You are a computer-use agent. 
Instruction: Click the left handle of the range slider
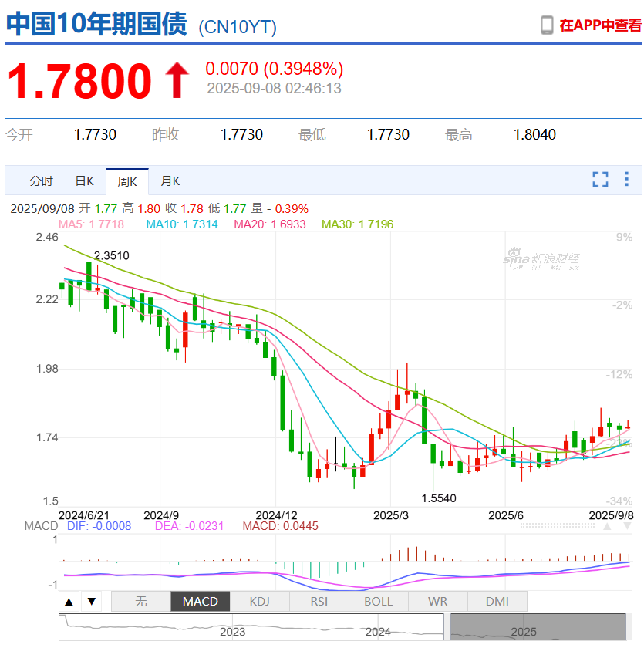click(x=447, y=626)
